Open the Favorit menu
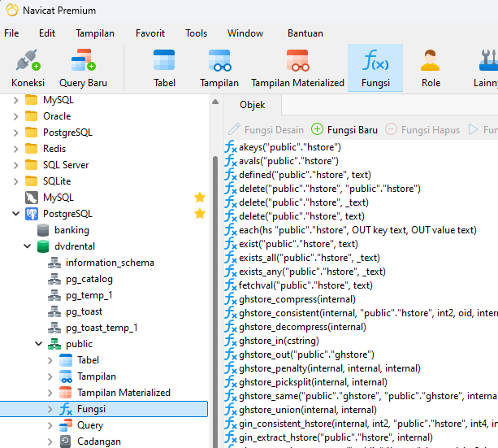The height and width of the screenshot is (448, 498). pyautogui.click(x=150, y=33)
